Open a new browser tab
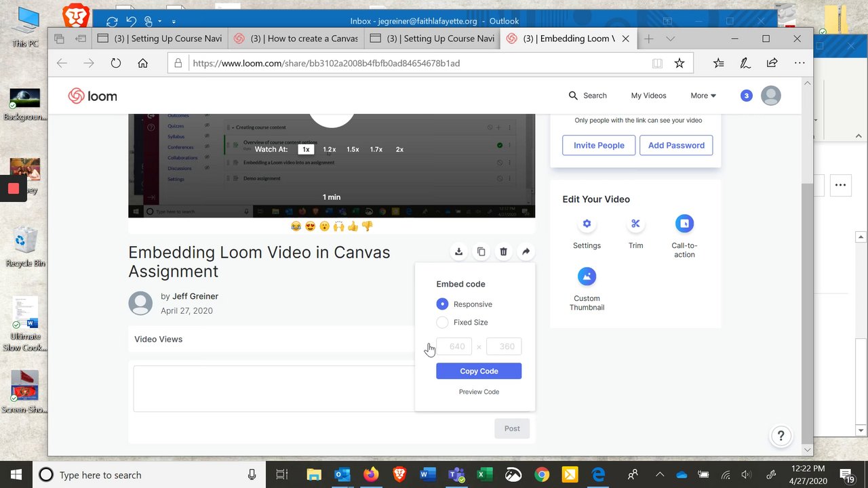868x488 pixels. click(648, 39)
